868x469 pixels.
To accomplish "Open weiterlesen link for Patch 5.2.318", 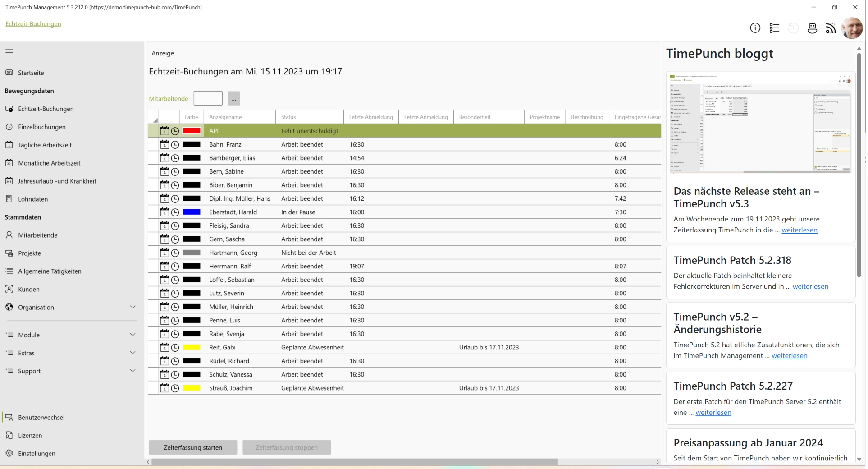I will click(810, 286).
